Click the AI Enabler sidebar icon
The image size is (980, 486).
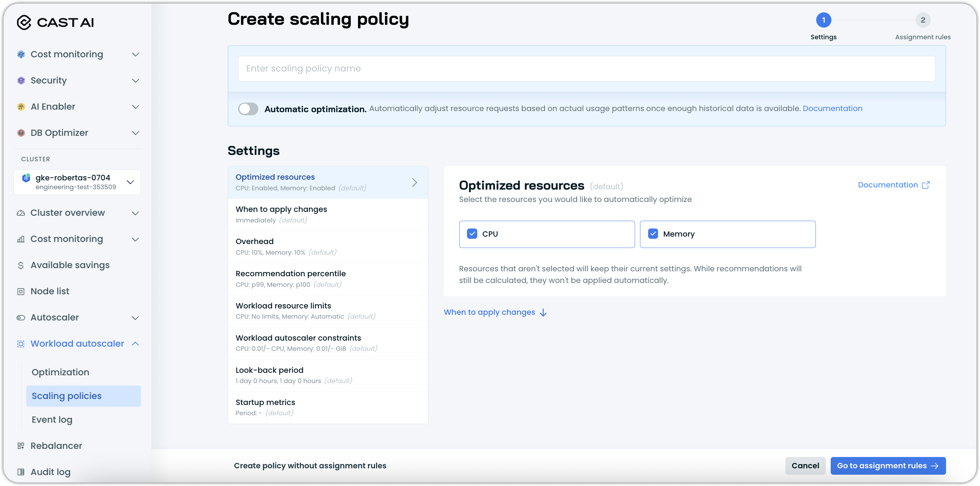pyautogui.click(x=21, y=107)
